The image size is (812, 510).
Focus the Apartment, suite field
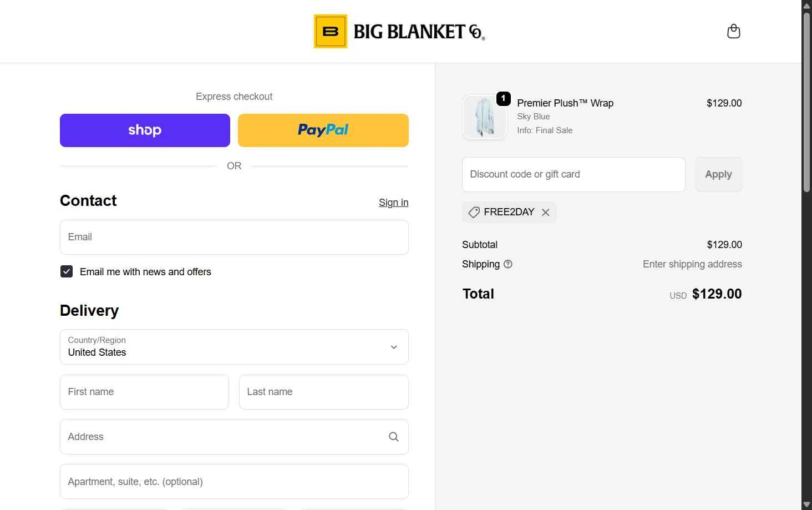pos(234,482)
